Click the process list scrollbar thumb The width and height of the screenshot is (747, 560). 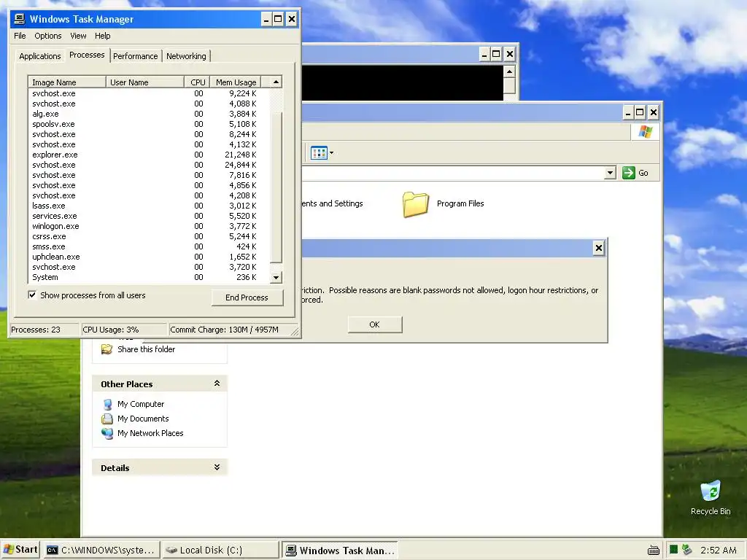[x=276, y=186]
